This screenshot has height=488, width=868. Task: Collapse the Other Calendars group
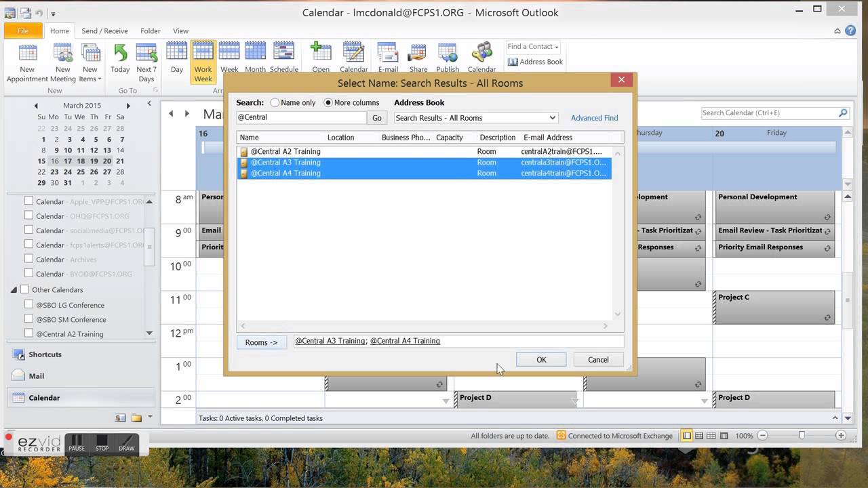(x=14, y=290)
